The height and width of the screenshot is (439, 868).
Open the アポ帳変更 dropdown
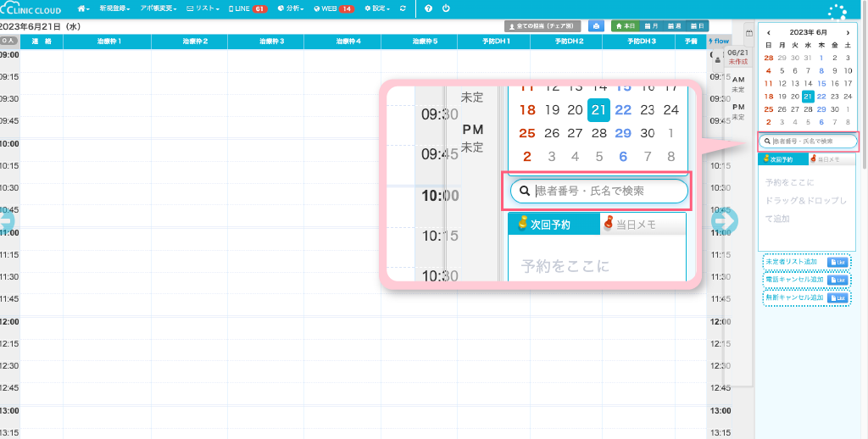coord(159,8)
